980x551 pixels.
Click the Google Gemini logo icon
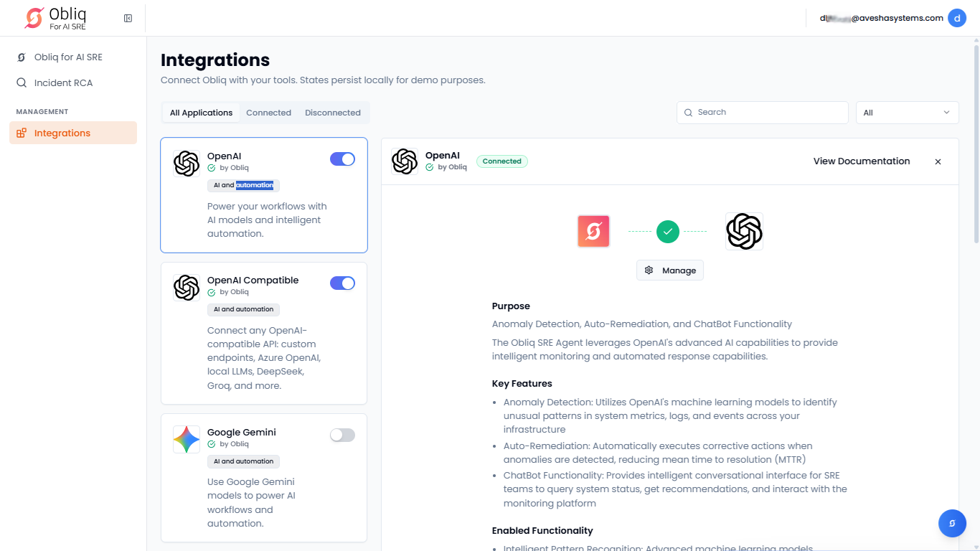coord(187,439)
